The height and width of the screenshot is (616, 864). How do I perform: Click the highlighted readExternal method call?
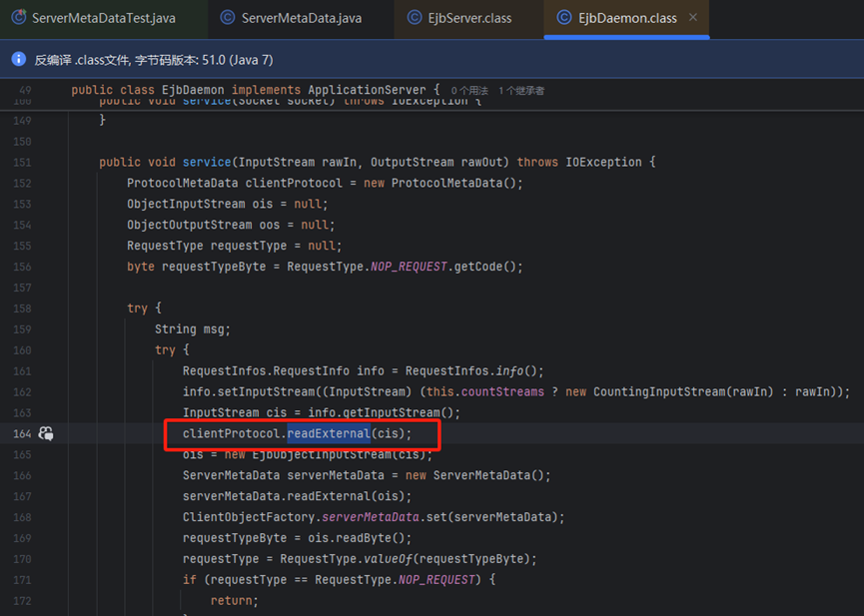[x=329, y=433]
